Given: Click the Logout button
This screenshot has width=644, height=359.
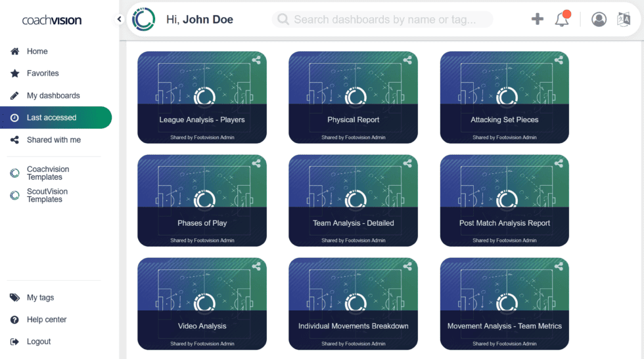Looking at the screenshot, I should (39, 341).
